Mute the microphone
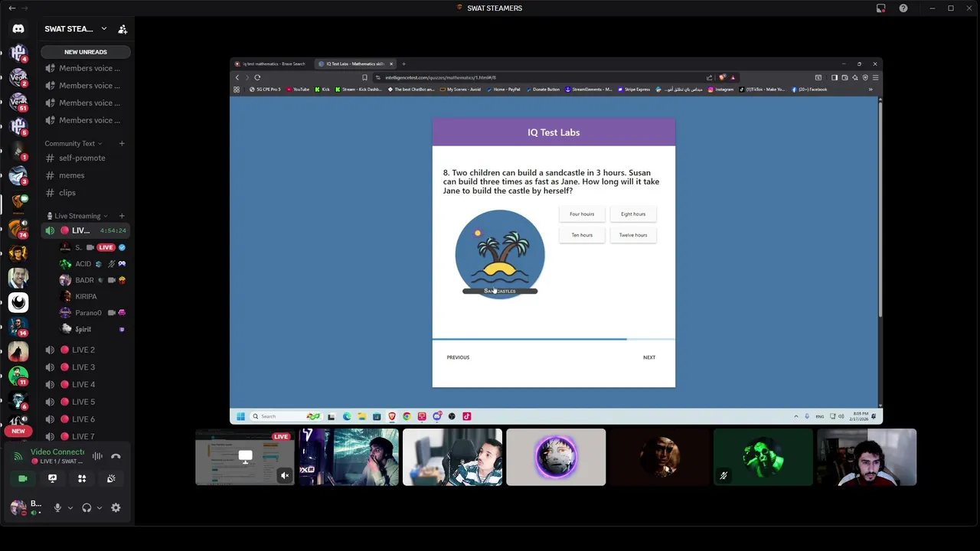The image size is (980, 551). 57,507
